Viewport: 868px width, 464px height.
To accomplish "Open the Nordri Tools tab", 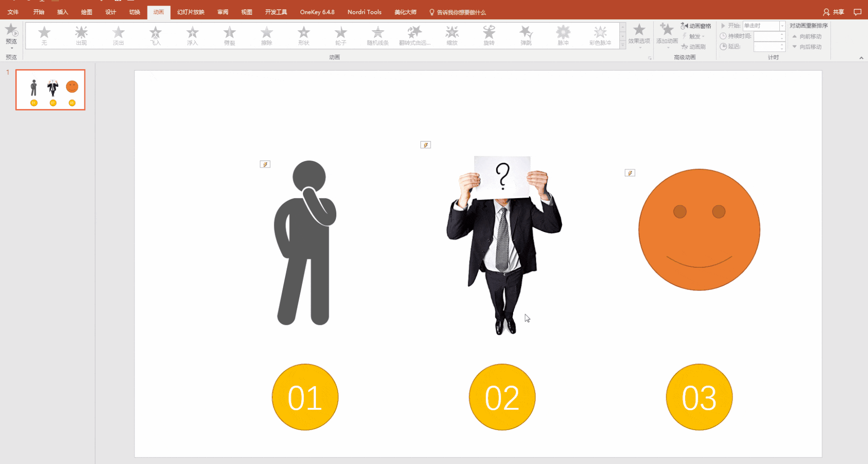I will click(x=365, y=12).
